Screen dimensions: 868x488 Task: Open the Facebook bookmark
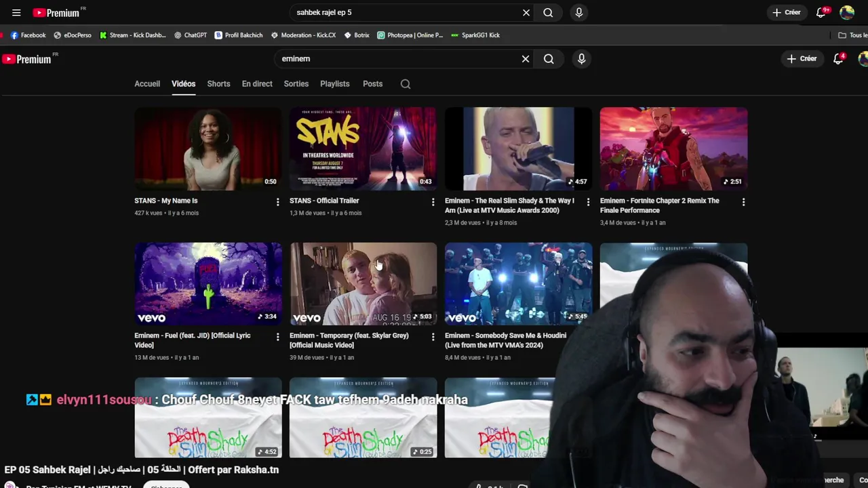pos(28,35)
